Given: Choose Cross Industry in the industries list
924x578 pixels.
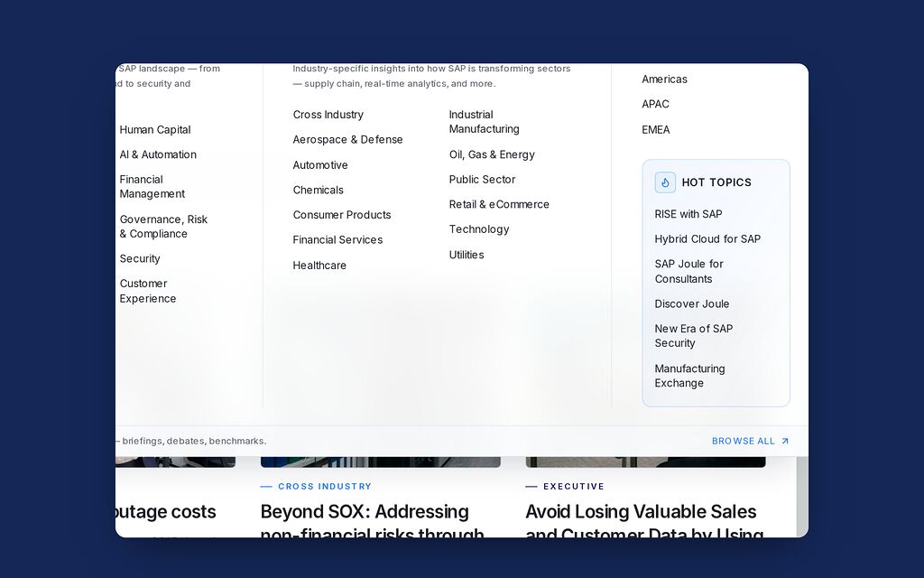Looking at the screenshot, I should point(328,115).
